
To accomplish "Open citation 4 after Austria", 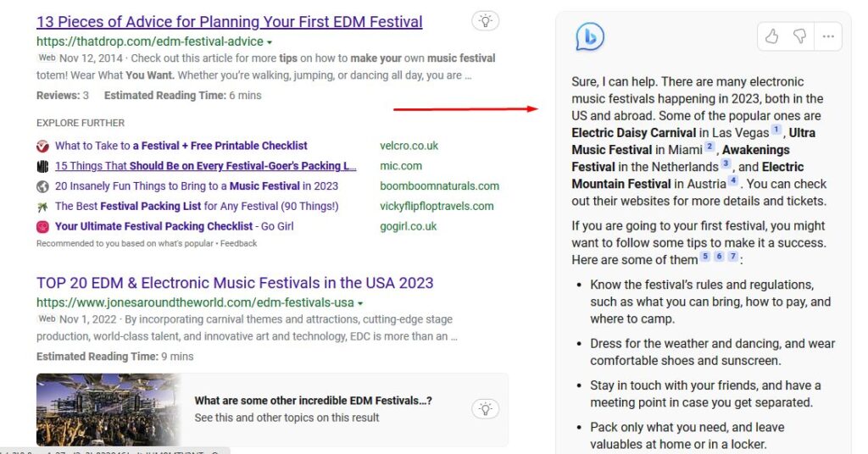I will pos(733,180).
